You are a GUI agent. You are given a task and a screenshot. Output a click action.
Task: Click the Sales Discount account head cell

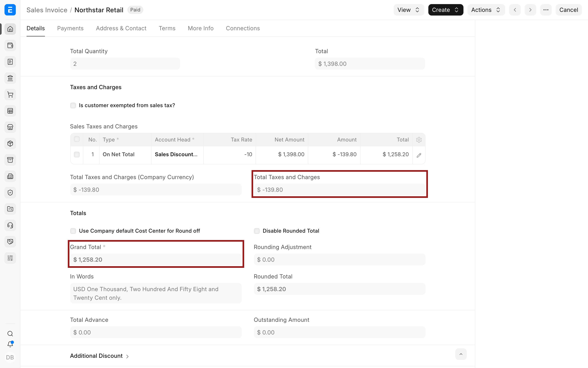click(177, 155)
